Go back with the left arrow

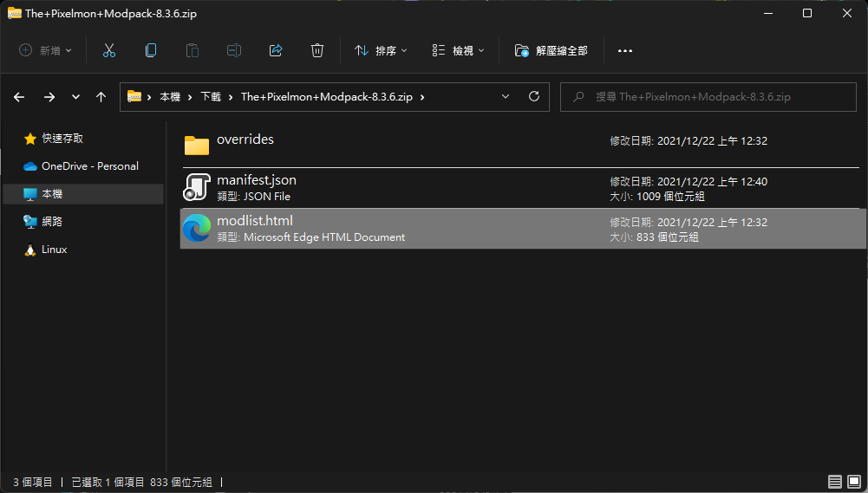pyautogui.click(x=19, y=97)
